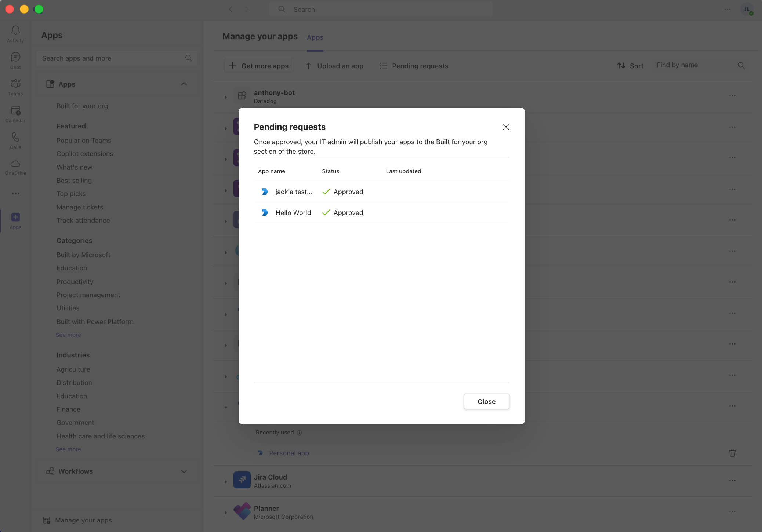The height and width of the screenshot is (532, 762).
Task: Expand the Planner row arrow
Action: click(226, 513)
